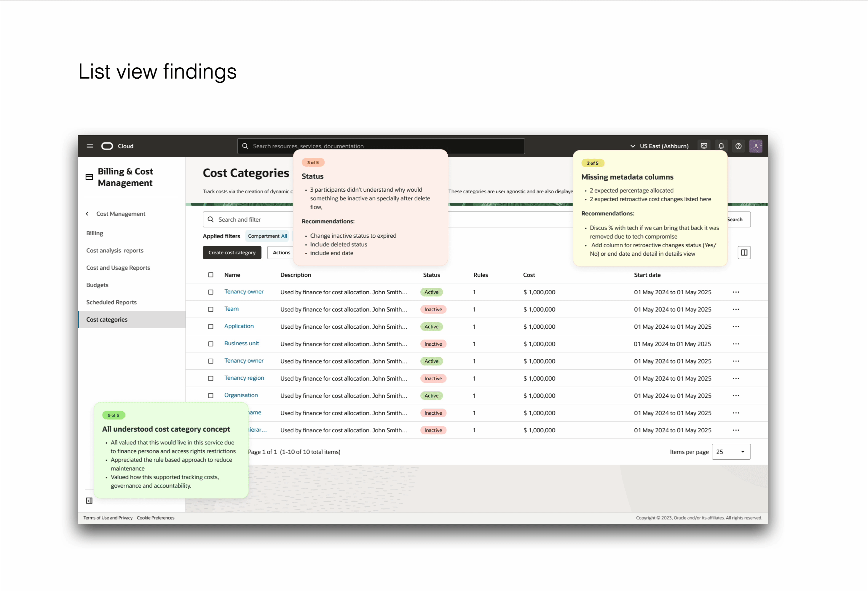Sort by the Status column header
This screenshot has height=591, width=868.
tap(431, 275)
